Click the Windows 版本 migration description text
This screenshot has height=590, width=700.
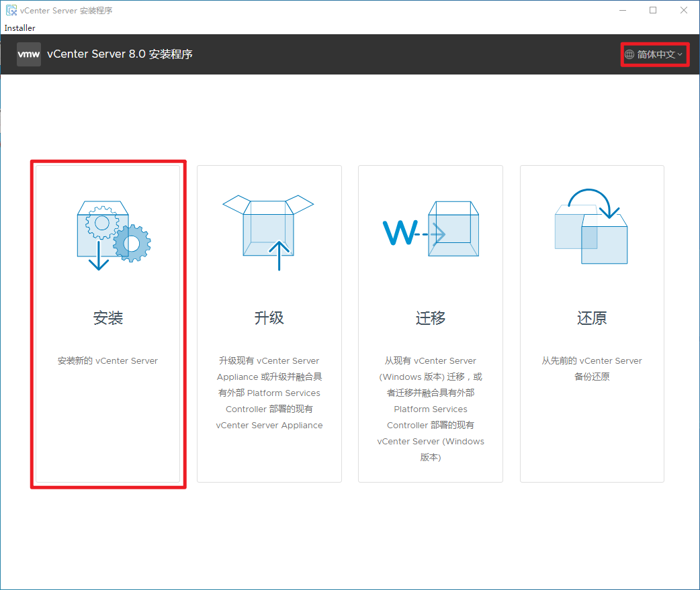[x=431, y=409]
